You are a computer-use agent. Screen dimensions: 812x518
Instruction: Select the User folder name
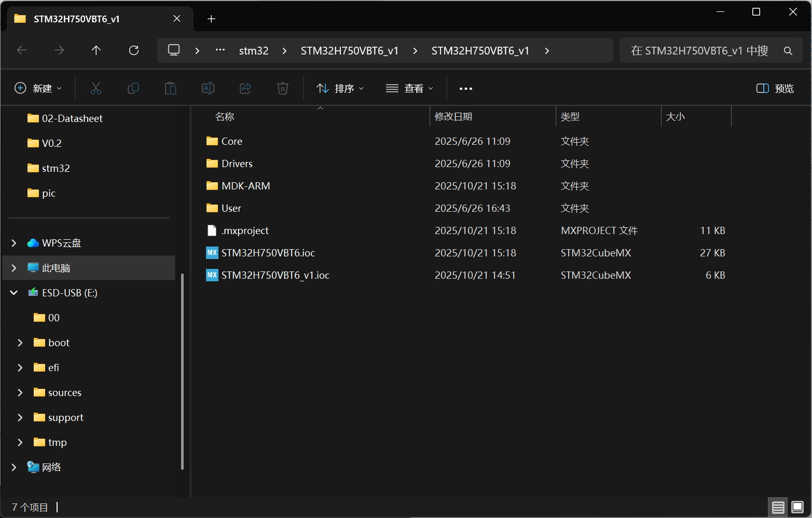pyautogui.click(x=231, y=208)
